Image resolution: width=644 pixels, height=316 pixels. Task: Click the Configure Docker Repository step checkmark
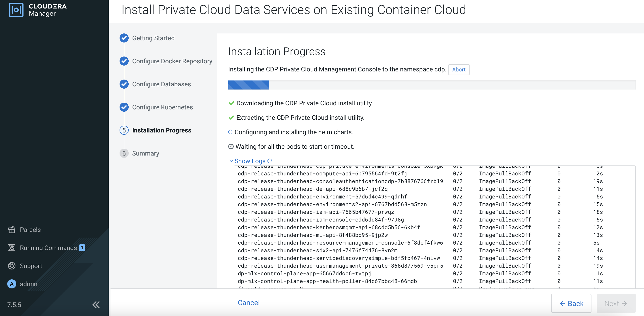tap(124, 61)
